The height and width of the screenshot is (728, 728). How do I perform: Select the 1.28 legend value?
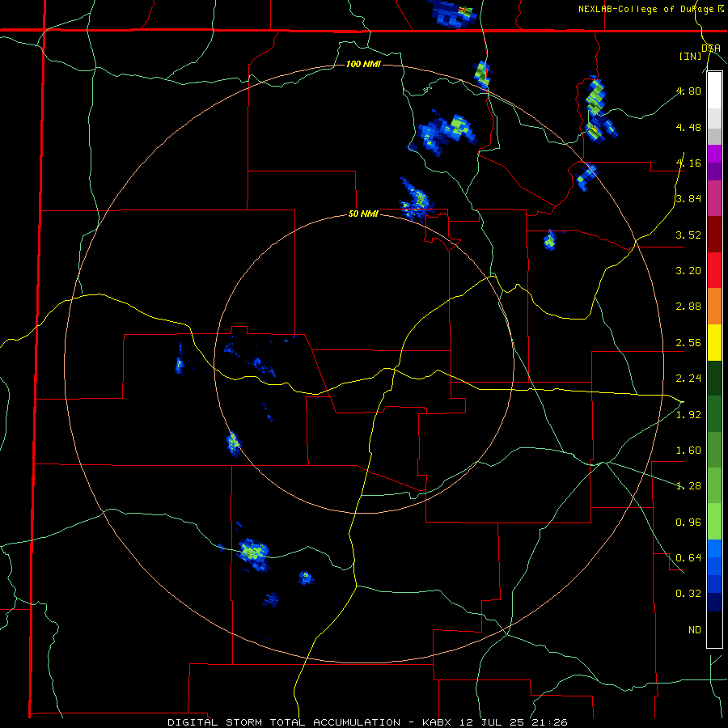tap(688, 486)
